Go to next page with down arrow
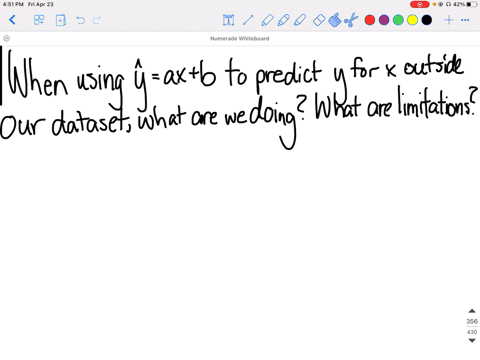The height and width of the screenshot is (360, 480). pos(472,340)
